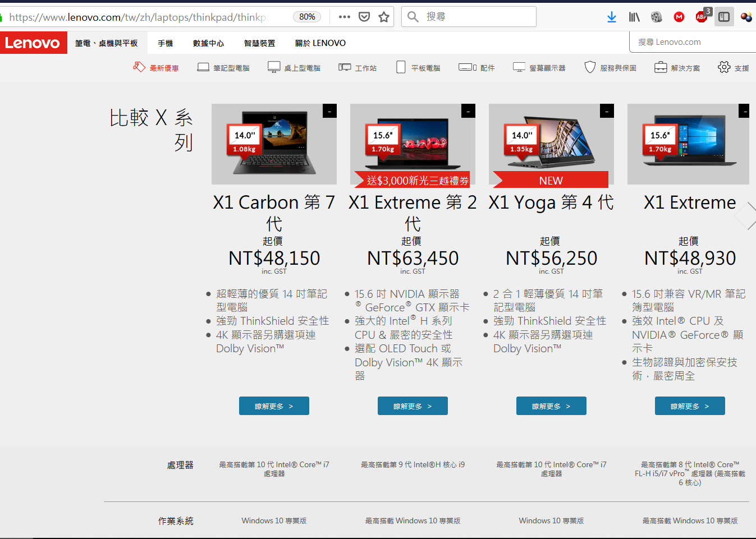Open Adblock Plus extension icon
The image size is (756, 539).
pos(702,17)
